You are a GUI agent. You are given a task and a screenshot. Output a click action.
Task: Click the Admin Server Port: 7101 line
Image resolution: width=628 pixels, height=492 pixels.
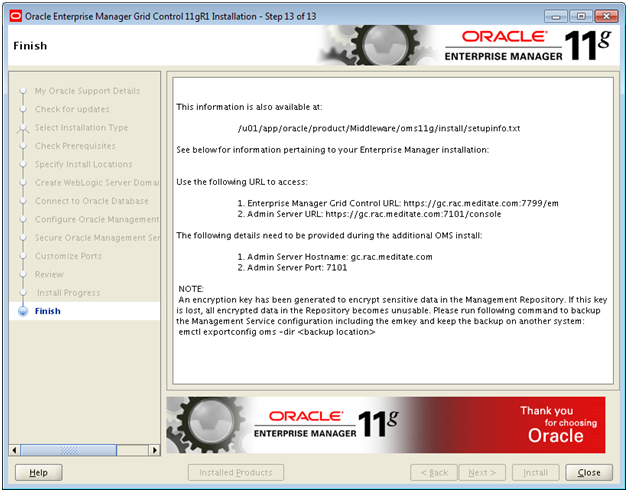pos(292,268)
